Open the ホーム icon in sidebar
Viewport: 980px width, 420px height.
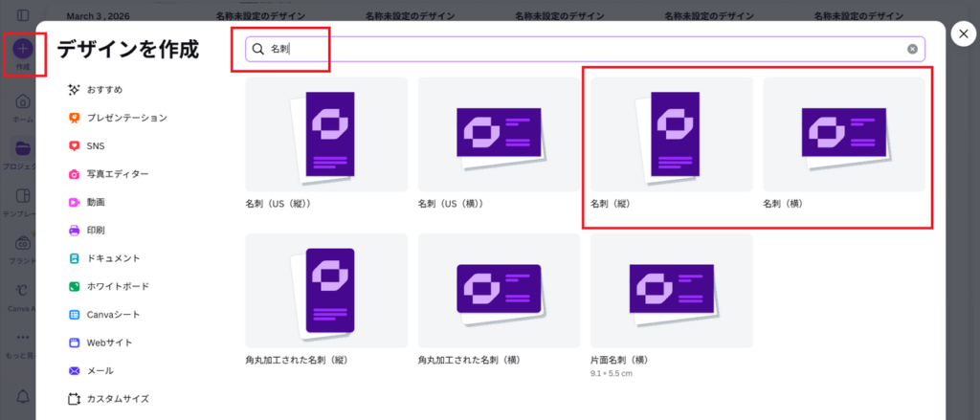pyautogui.click(x=23, y=101)
